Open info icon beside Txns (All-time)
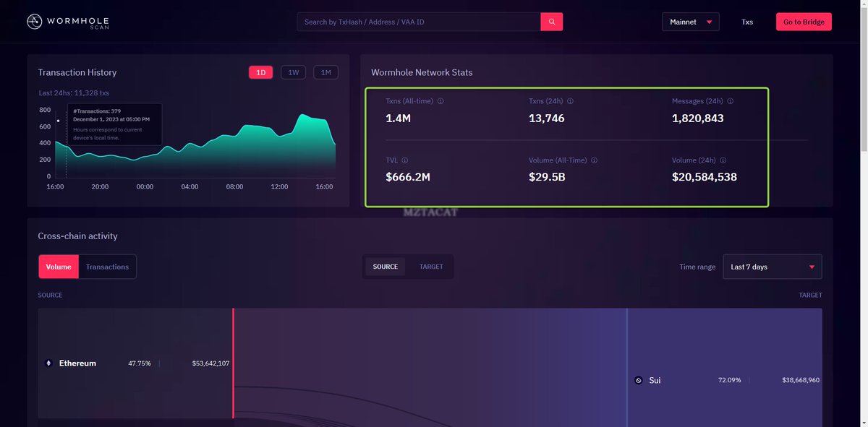 point(441,101)
